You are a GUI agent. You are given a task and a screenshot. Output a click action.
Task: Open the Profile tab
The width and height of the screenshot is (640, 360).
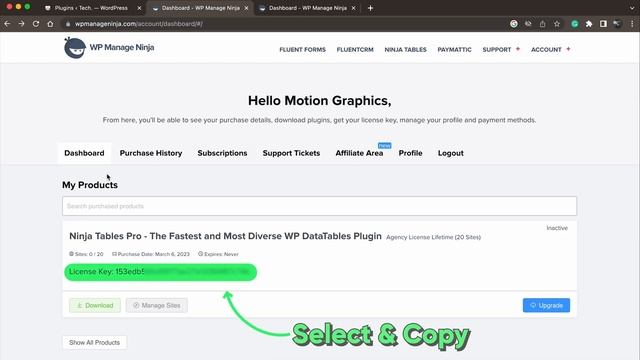410,153
